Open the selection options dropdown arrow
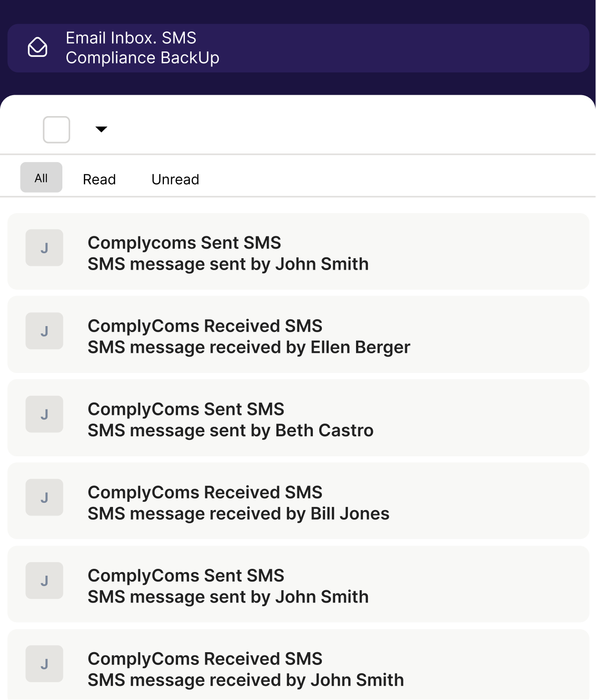 click(101, 130)
